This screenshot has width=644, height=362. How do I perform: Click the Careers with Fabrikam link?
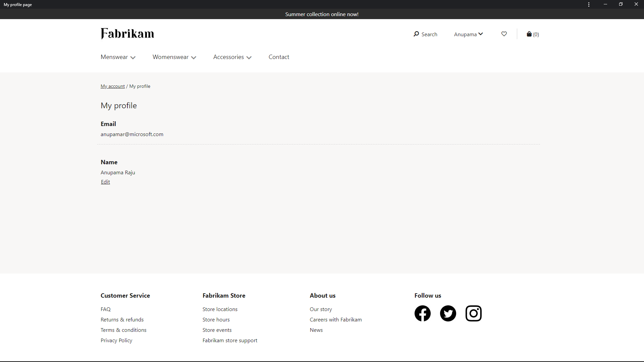point(336,319)
